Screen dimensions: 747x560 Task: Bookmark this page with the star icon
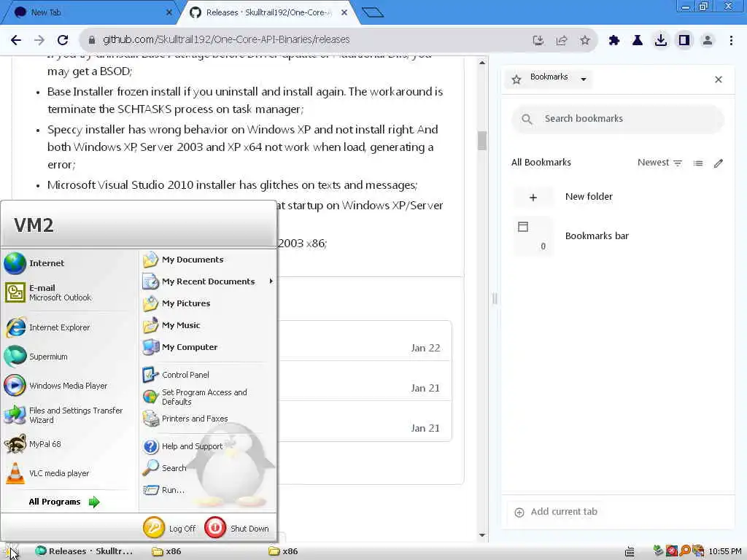click(x=585, y=41)
